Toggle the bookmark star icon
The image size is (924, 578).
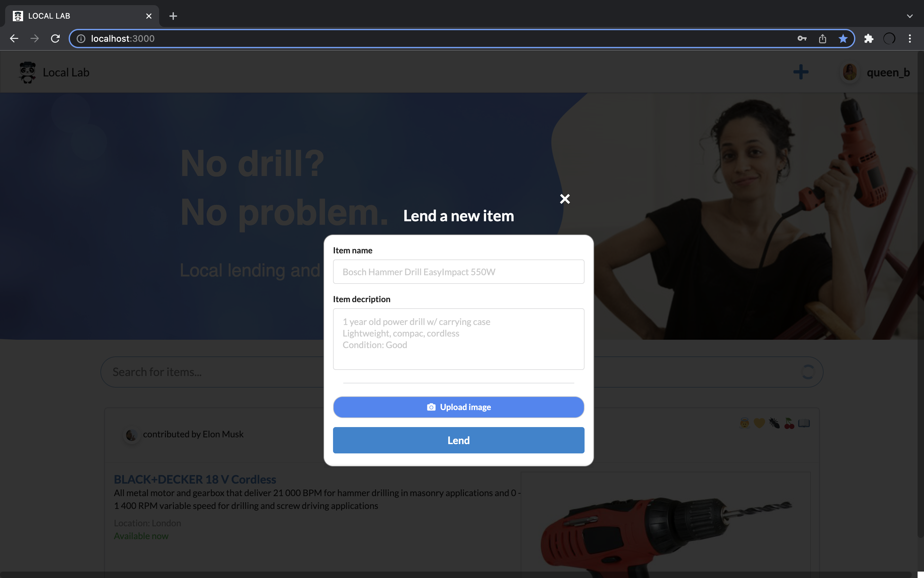coord(843,39)
